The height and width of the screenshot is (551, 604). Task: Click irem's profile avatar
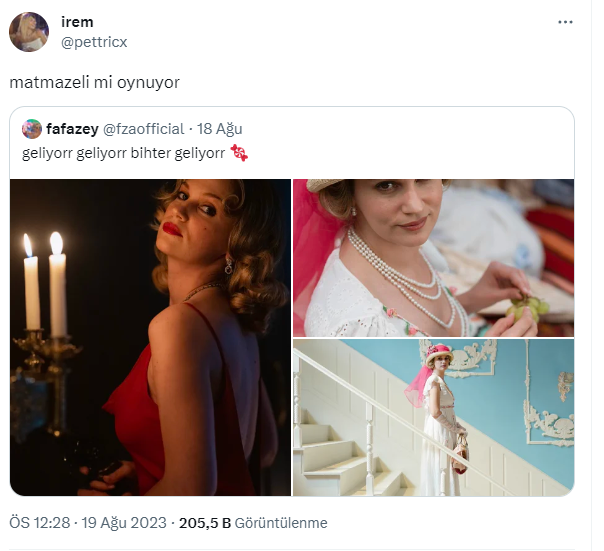(28, 32)
